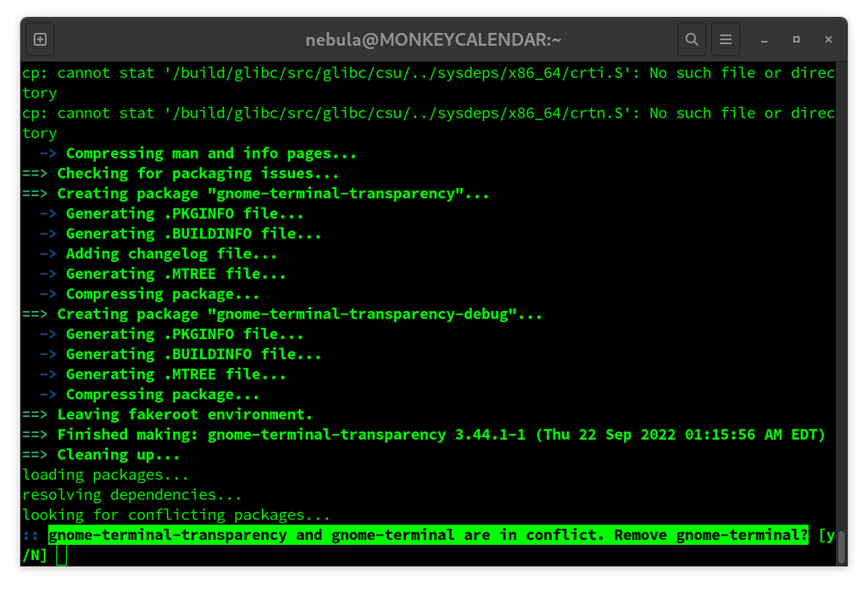Click the highlighted conflict prompt line
This screenshot has width=868, height=589.
point(428,536)
